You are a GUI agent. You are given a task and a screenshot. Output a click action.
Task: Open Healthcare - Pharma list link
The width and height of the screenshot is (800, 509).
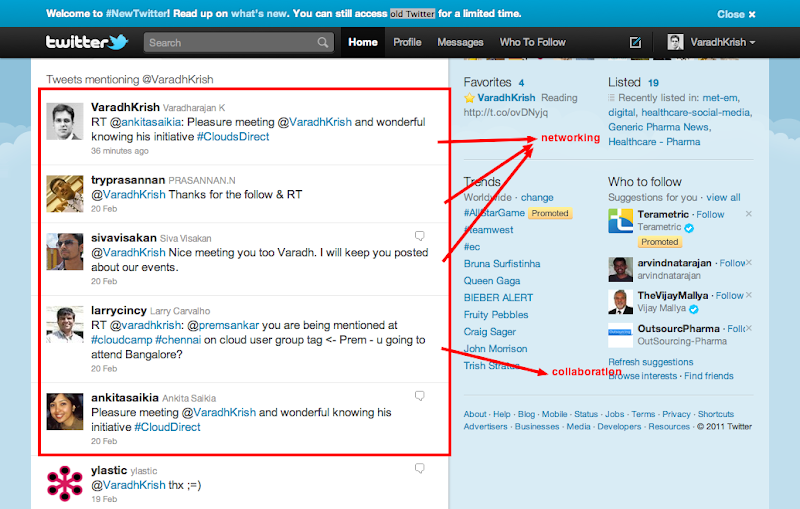tap(654, 142)
